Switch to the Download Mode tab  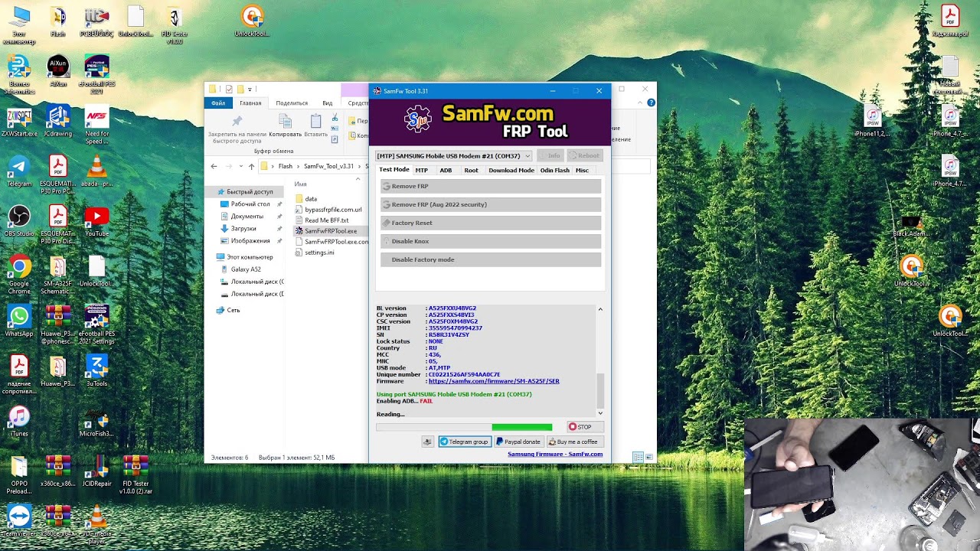click(x=511, y=170)
